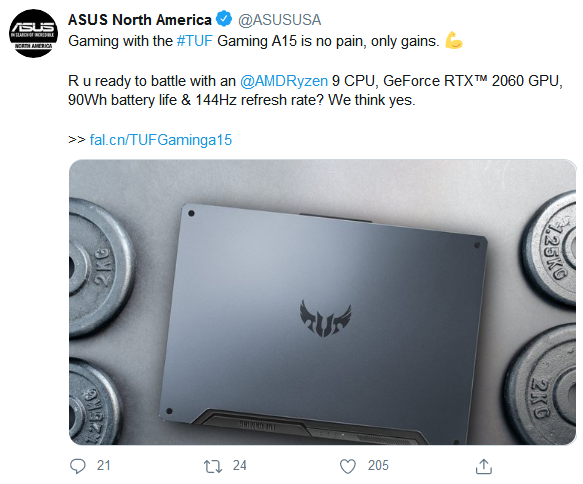Like the tweet with the heart icon
Image resolution: width=583 pixels, height=484 pixels.
click(348, 466)
